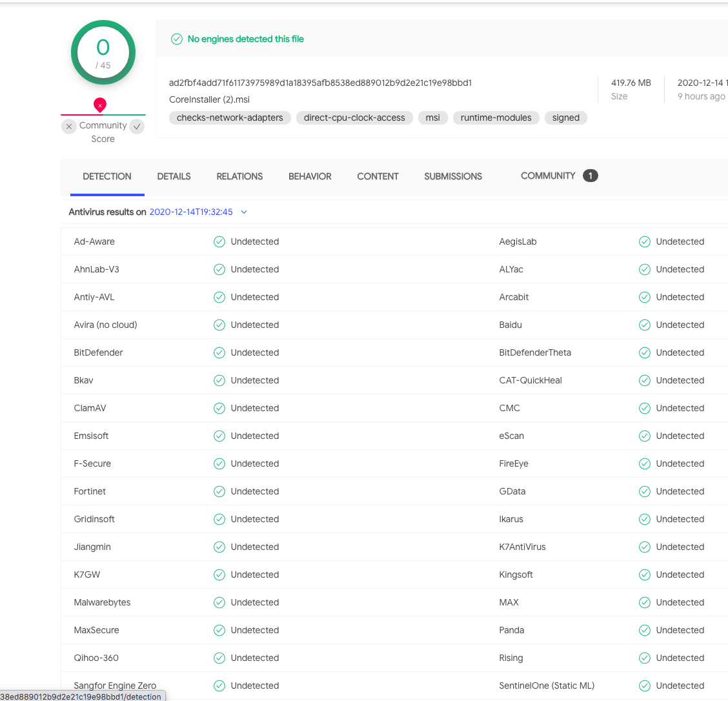Screen dimensions: 728x701
Task: Click the Undetected check icon for Ad-Aware
Action: click(x=219, y=241)
